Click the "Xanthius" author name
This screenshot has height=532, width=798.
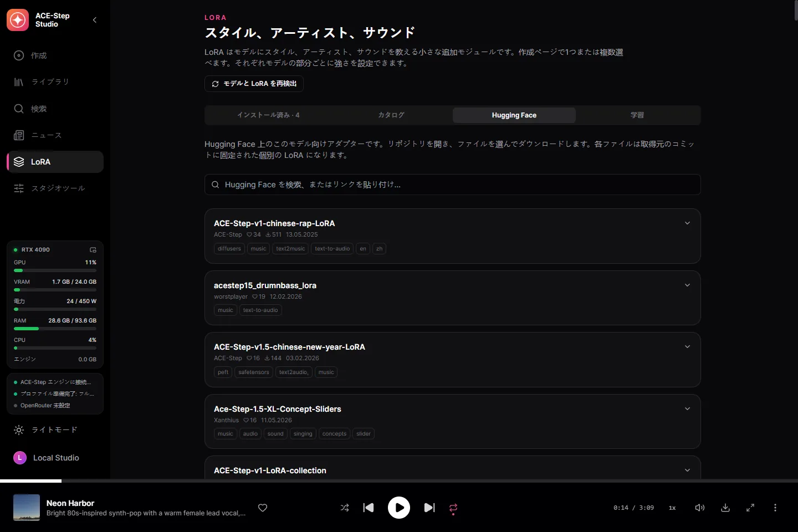226,421
